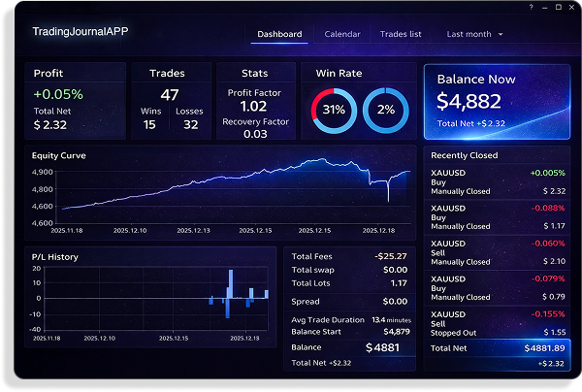The height and width of the screenshot is (392, 582).
Task: Open the Last month period dropdown
Action: tap(474, 34)
